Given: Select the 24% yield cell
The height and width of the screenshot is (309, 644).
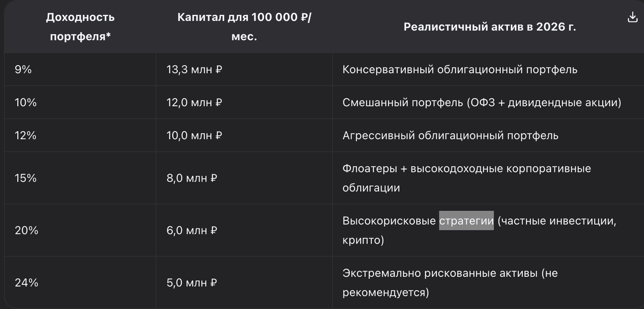Looking at the screenshot, I should [x=80, y=283].
